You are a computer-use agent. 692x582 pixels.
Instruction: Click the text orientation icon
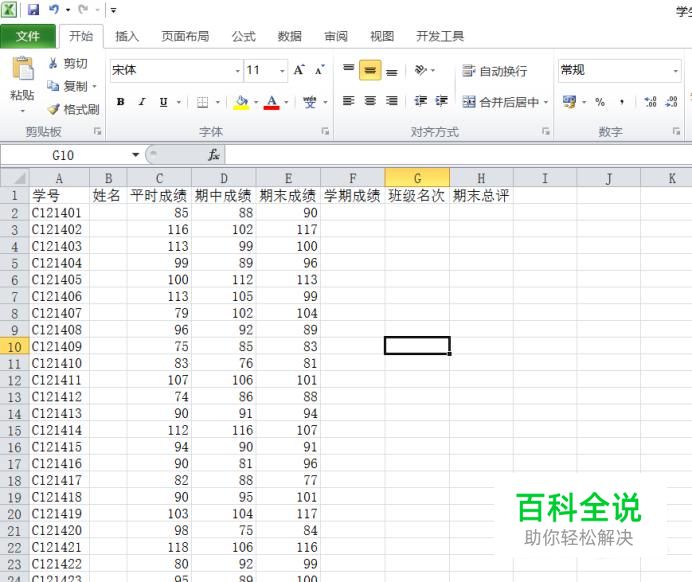click(x=421, y=70)
